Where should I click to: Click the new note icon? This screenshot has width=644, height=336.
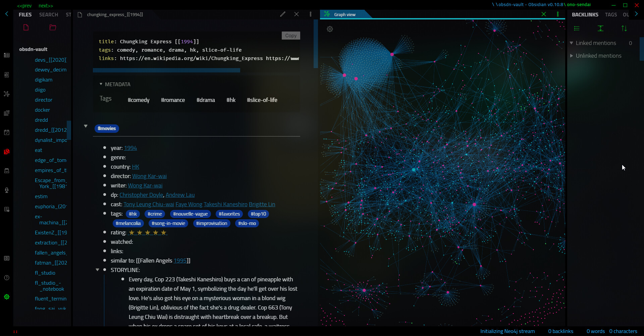coord(26,27)
